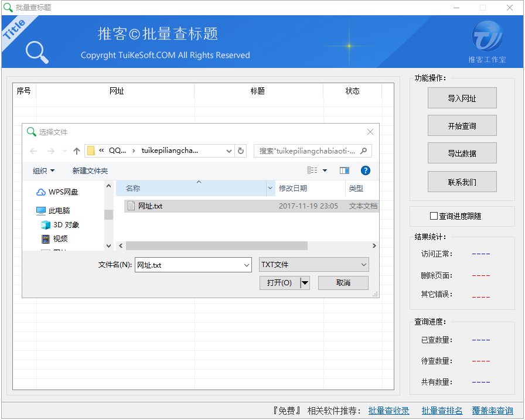Click 打开(O) to open the file
Viewport: 525px width, 420px height.
tap(280, 283)
